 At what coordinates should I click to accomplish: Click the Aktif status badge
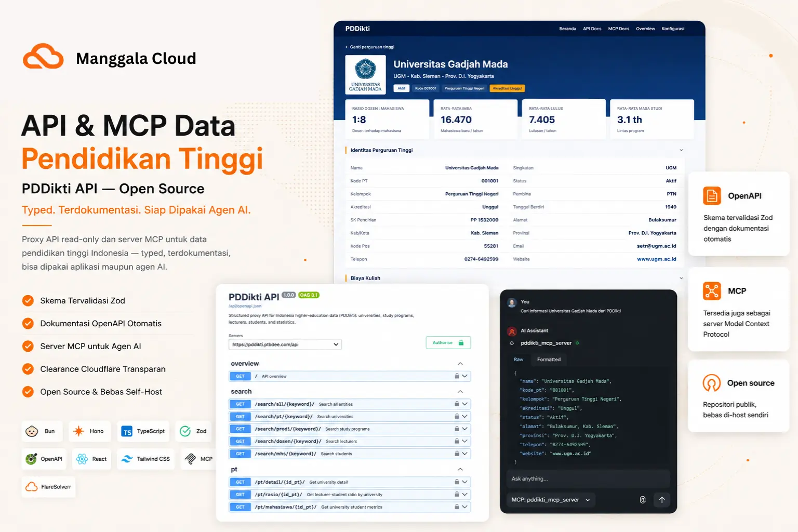(402, 88)
